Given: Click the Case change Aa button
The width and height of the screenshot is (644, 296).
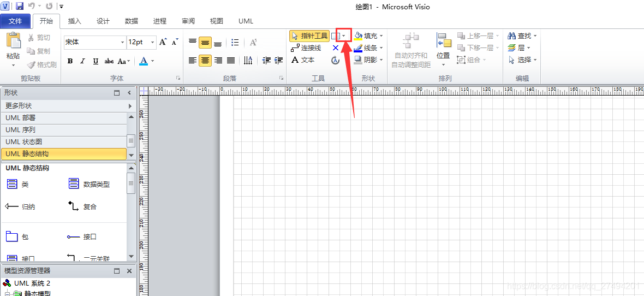Looking at the screenshot, I should pyautogui.click(x=124, y=61).
